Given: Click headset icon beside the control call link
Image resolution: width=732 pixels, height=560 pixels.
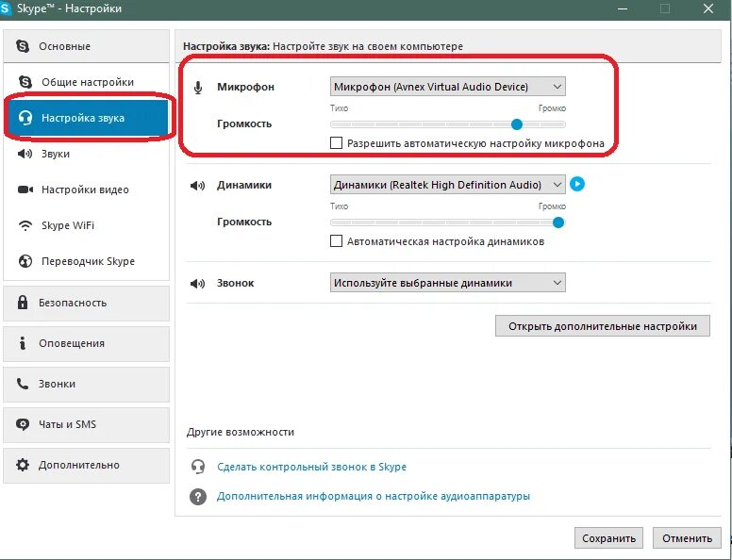Looking at the screenshot, I should pyautogui.click(x=198, y=467).
